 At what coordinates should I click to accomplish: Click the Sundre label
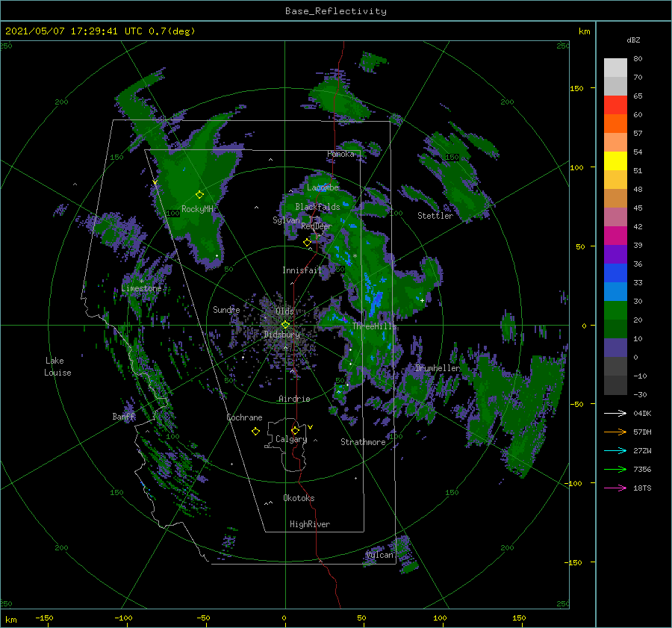click(x=226, y=309)
